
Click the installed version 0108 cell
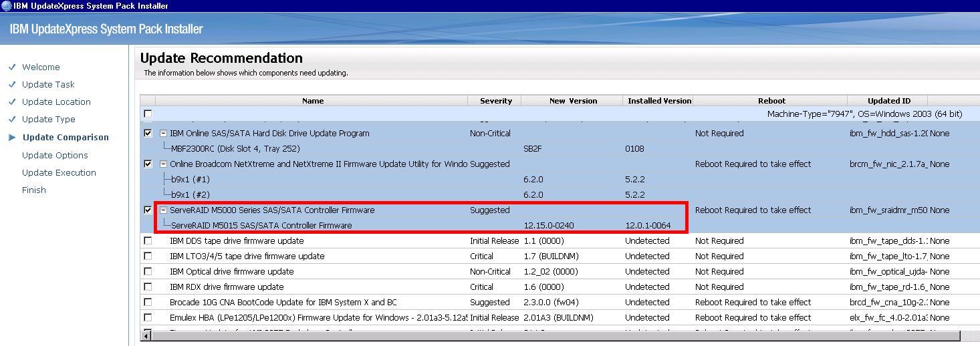click(x=634, y=148)
